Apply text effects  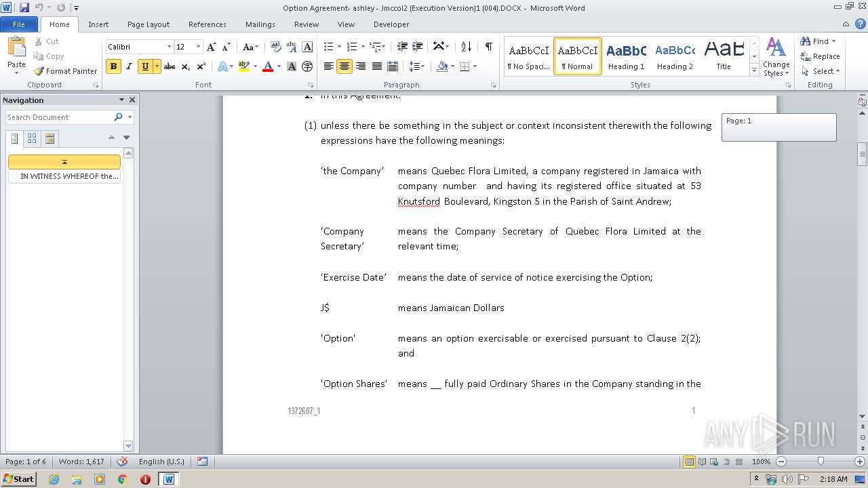tap(222, 66)
